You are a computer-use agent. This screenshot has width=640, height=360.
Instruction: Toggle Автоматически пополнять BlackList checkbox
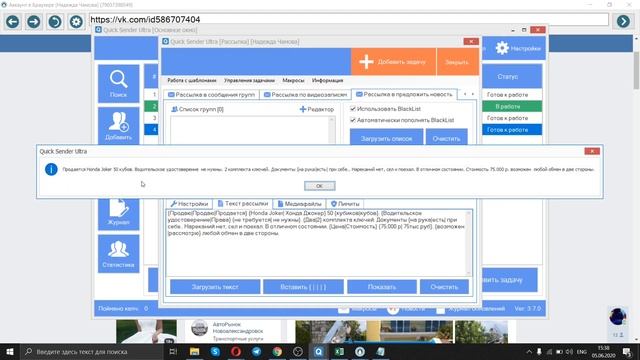pyautogui.click(x=353, y=120)
